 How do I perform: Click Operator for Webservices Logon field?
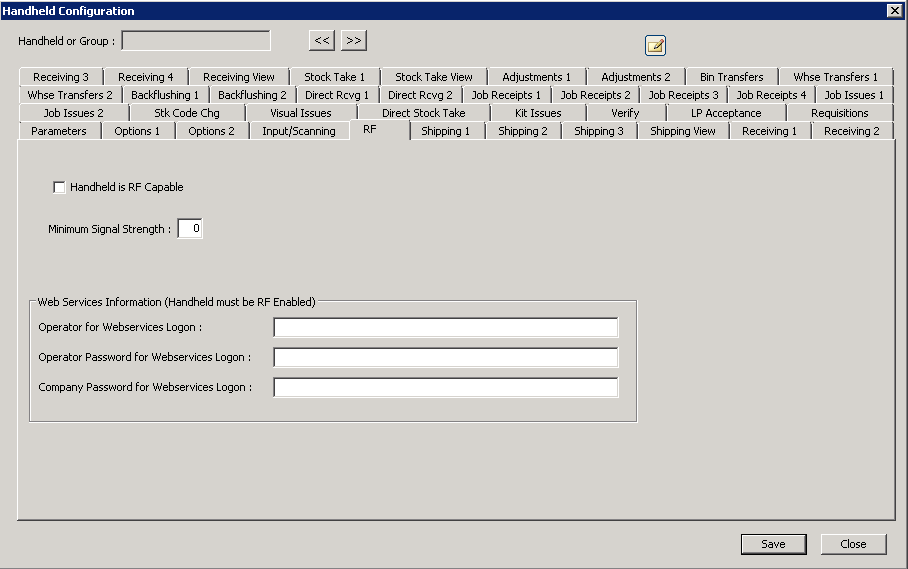(445, 328)
